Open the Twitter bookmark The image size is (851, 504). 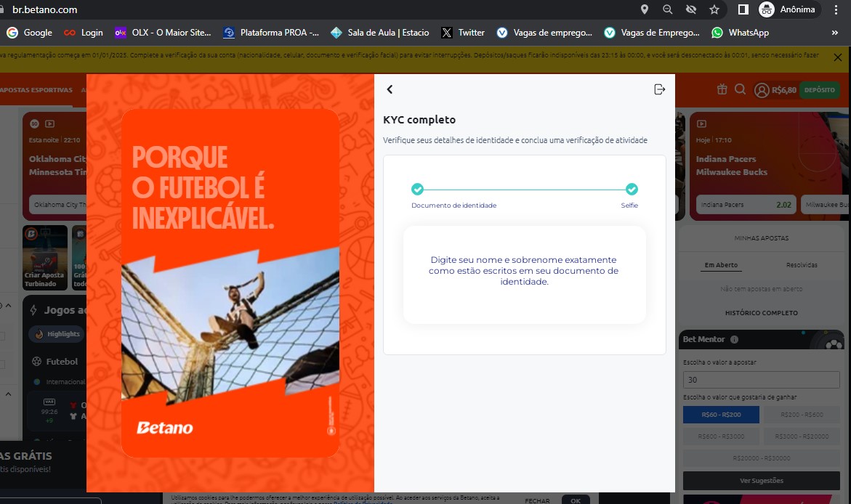tap(463, 33)
